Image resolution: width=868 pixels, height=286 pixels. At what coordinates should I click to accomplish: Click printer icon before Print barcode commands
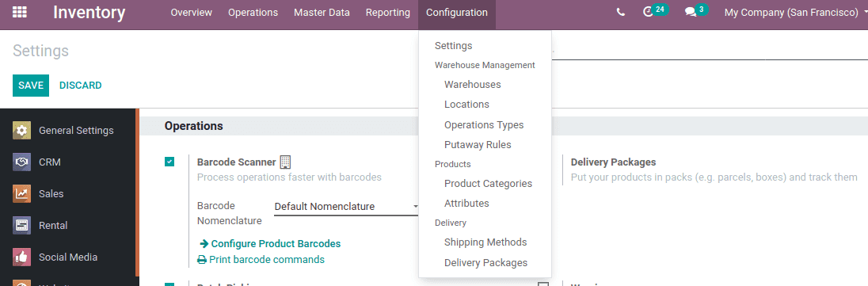(x=202, y=259)
